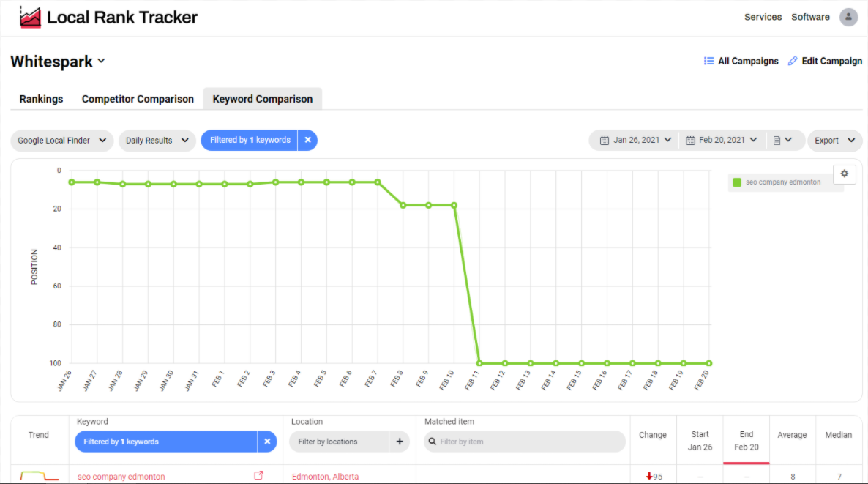Open All Campaigns list
Screen dimensions: 868x484
(741, 62)
